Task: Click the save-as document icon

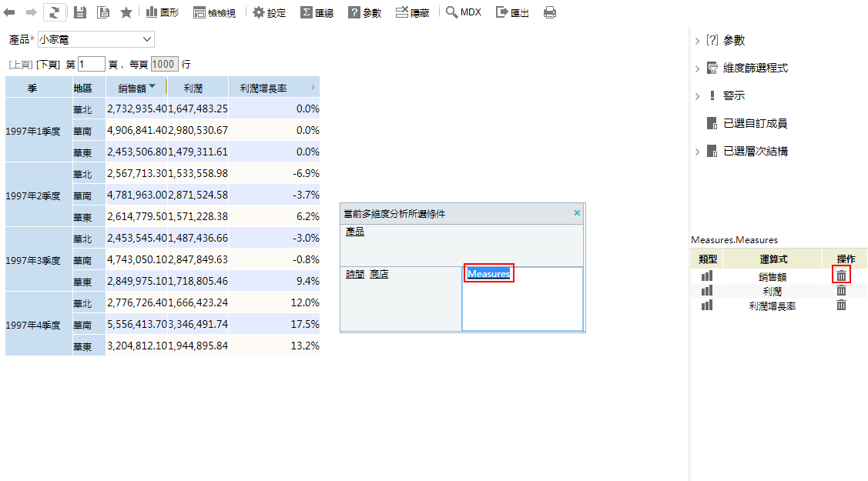Action: (102, 12)
